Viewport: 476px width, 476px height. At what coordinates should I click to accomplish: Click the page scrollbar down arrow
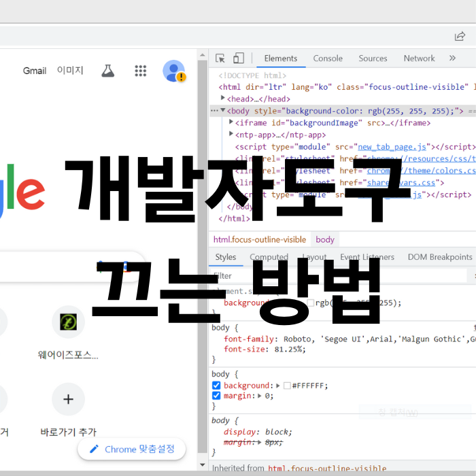(202, 464)
